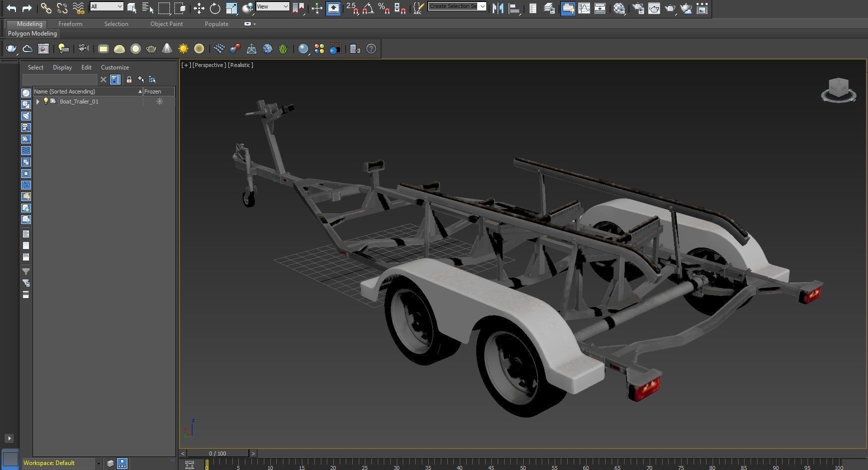Toggle the Ribbon display button
The image size is (868, 470).
pos(568,8)
